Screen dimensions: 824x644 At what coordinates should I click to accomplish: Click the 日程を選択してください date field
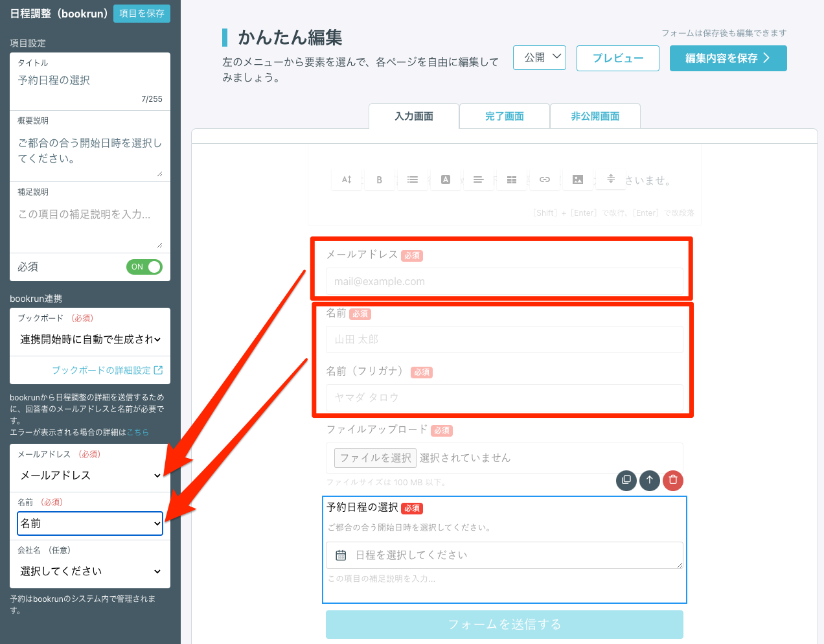click(x=505, y=555)
